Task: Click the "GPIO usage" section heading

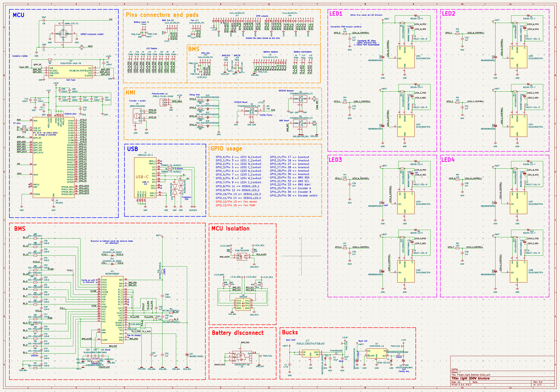Action: [x=226, y=149]
